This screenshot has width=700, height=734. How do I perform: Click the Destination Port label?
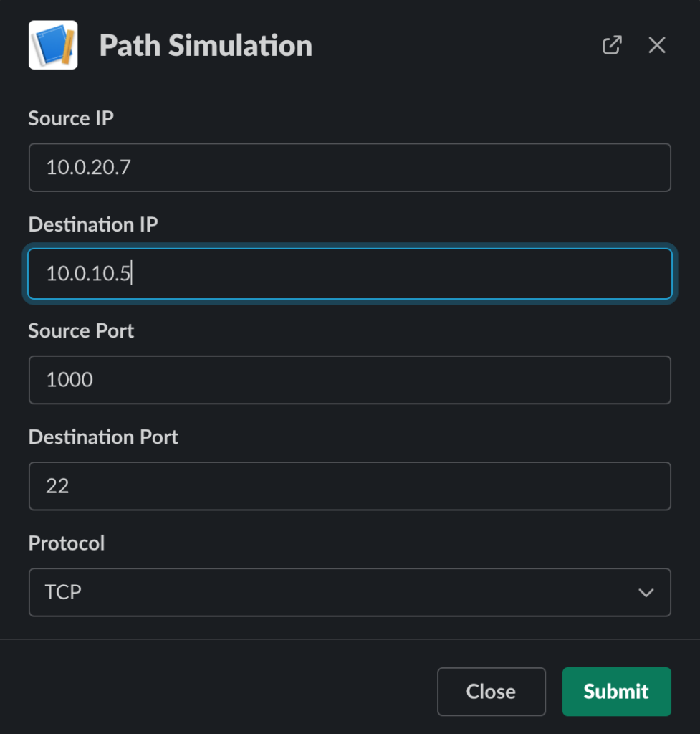coord(103,437)
